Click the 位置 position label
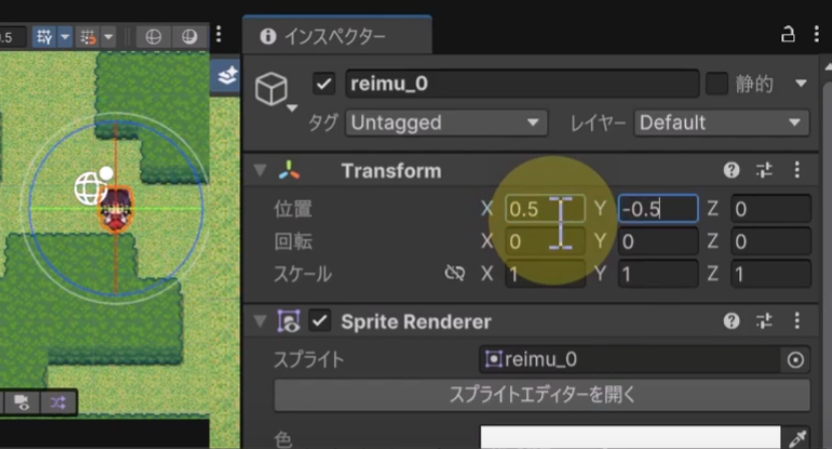Viewport: 832px width, 449px height. 293,209
